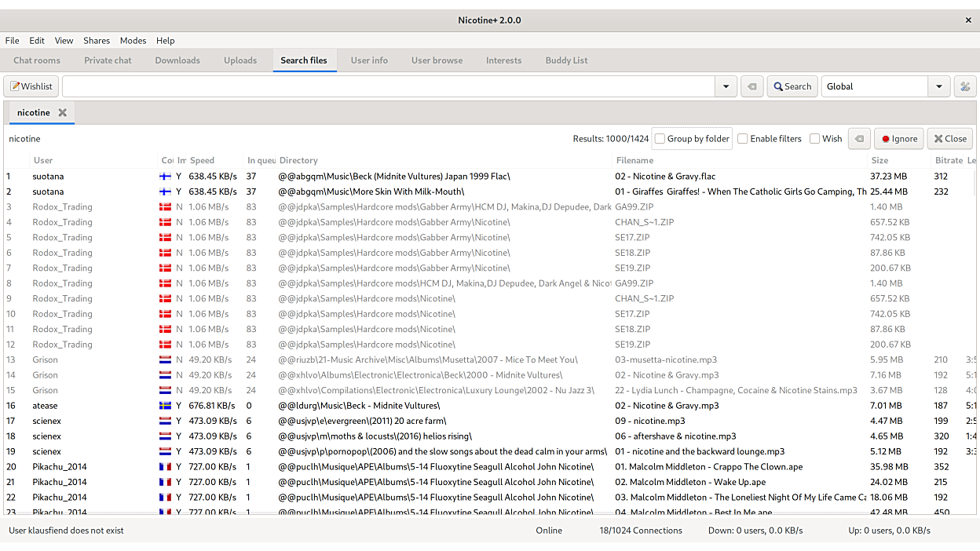
Task: Click the Finland flag for suotana row 1
Action: 166,177
